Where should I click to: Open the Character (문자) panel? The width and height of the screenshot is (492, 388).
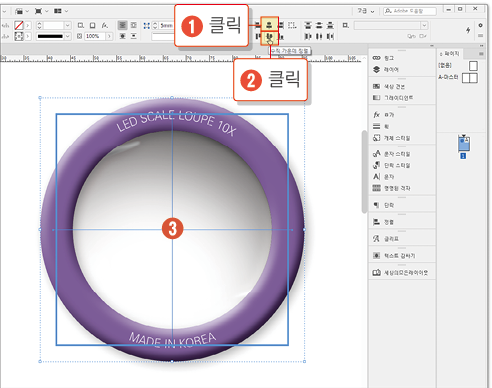click(402, 177)
